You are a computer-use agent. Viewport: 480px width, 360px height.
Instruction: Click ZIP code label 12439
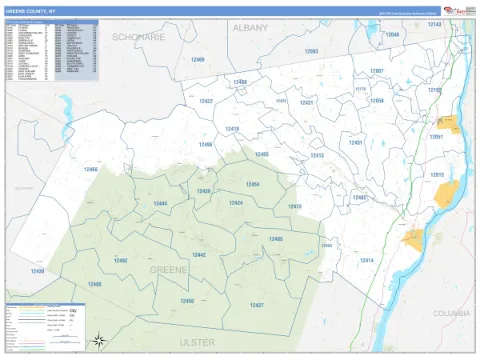204,191
